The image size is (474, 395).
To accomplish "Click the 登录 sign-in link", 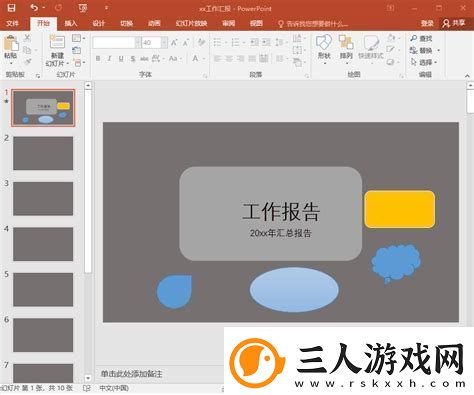I will point(427,23).
